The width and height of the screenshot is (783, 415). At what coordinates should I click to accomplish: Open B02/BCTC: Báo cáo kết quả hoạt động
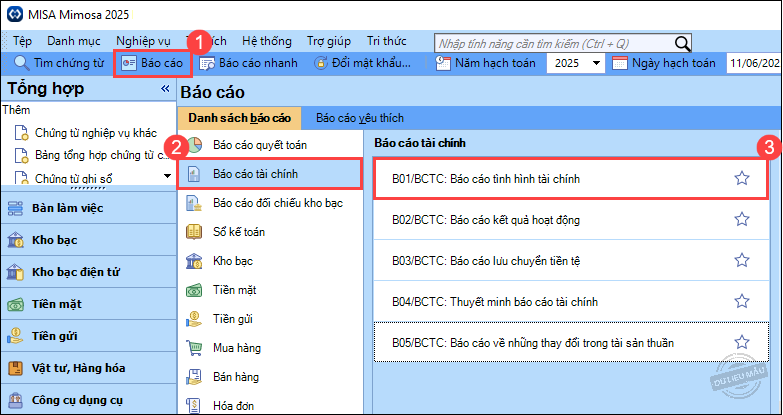click(571, 219)
